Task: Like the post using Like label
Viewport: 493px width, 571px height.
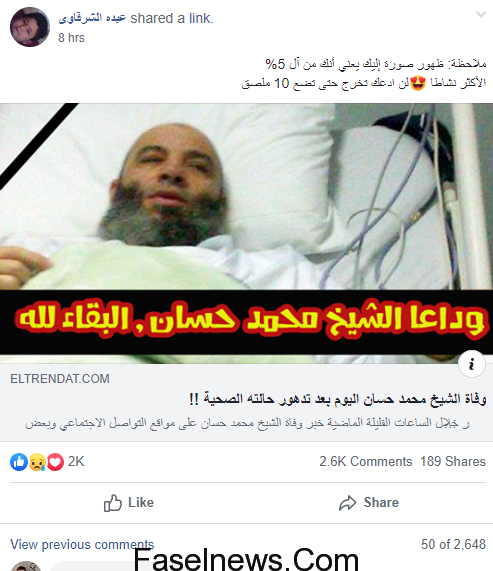Action: tap(141, 503)
